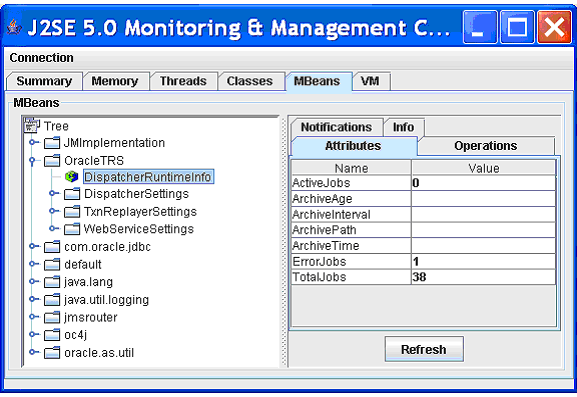Click the ArchivePath attribute name
The image size is (577, 397).
(x=324, y=230)
